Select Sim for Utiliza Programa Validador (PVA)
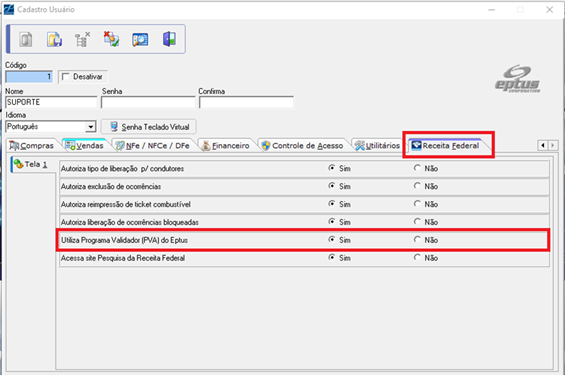Image resolution: width=565 pixels, height=375 pixels. pyautogui.click(x=332, y=240)
